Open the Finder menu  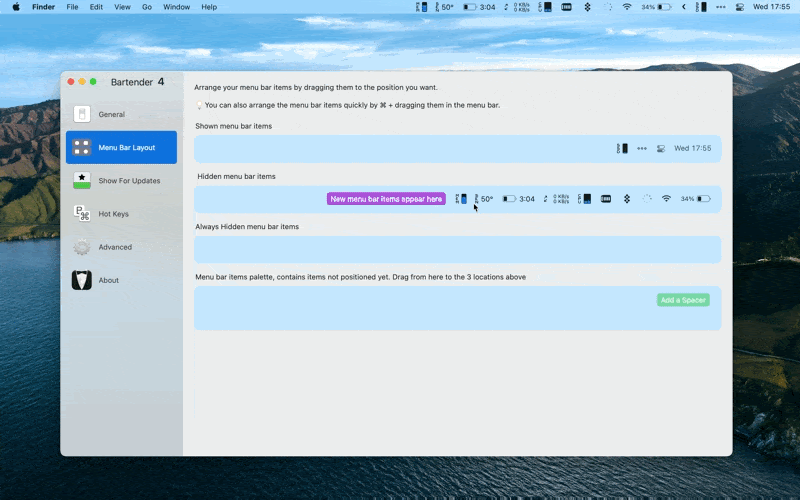(x=43, y=7)
